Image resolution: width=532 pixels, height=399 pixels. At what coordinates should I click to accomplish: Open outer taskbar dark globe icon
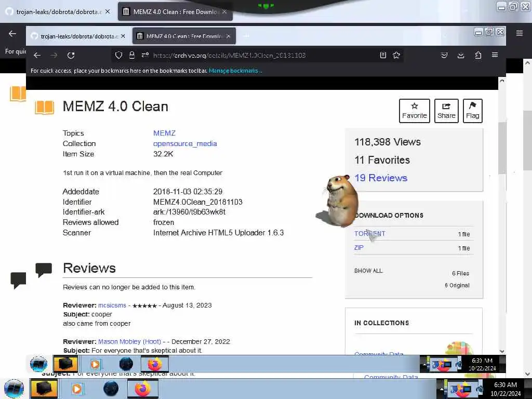point(111,389)
